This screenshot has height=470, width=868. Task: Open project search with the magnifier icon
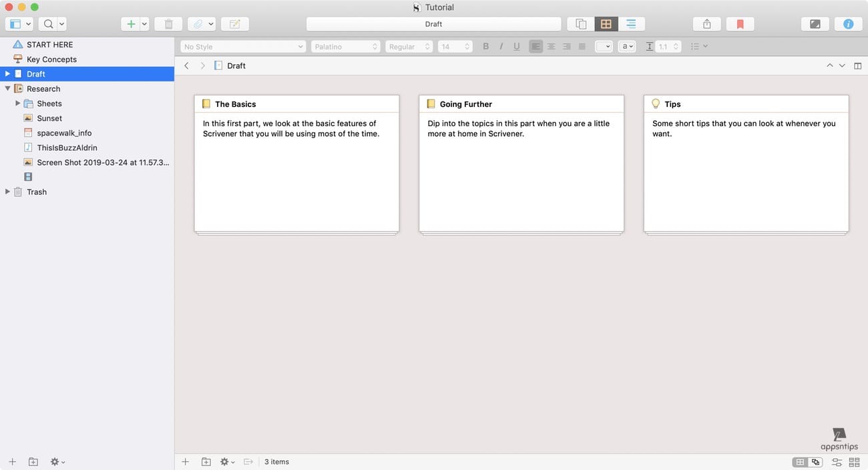pos(49,23)
